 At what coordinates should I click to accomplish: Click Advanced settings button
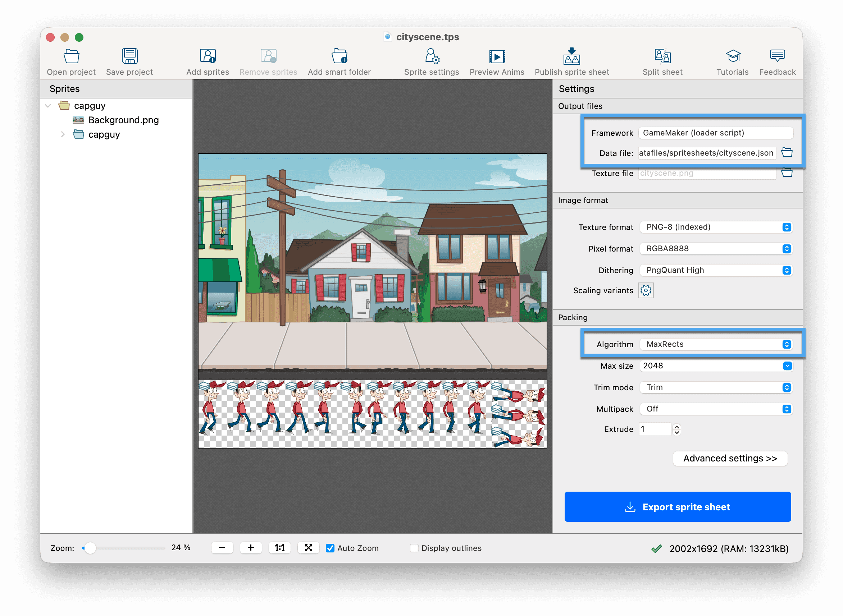click(x=730, y=458)
